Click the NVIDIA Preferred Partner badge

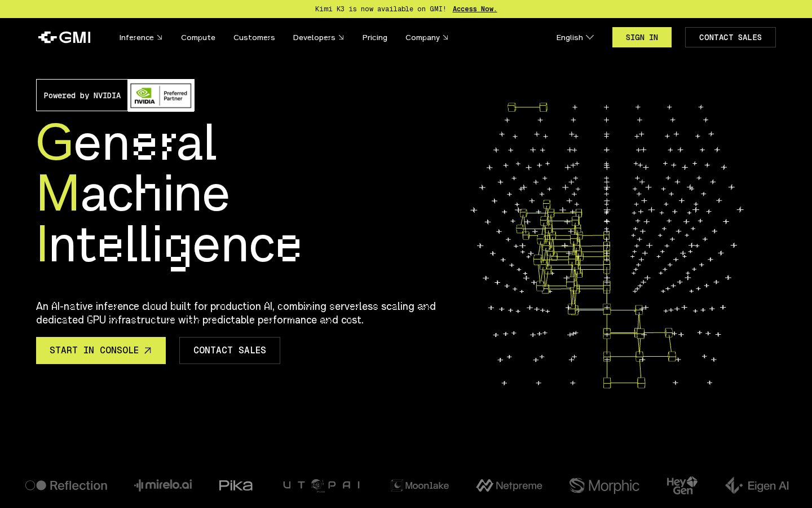click(161, 95)
